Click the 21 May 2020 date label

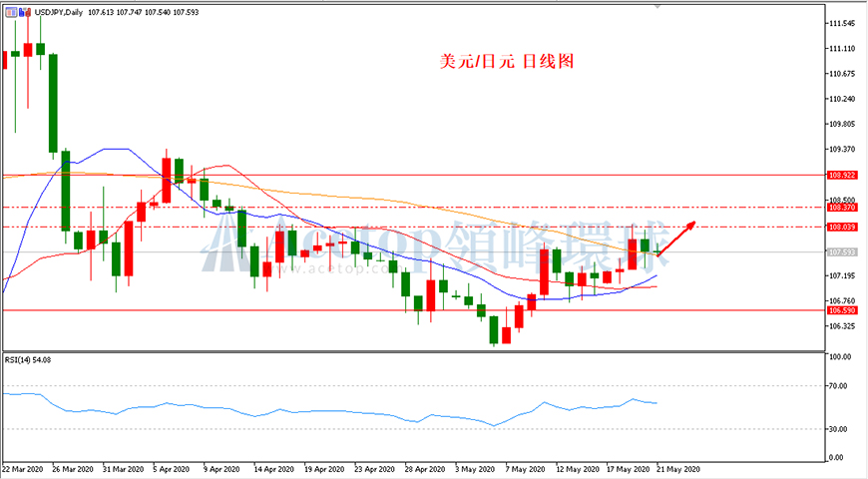point(678,470)
